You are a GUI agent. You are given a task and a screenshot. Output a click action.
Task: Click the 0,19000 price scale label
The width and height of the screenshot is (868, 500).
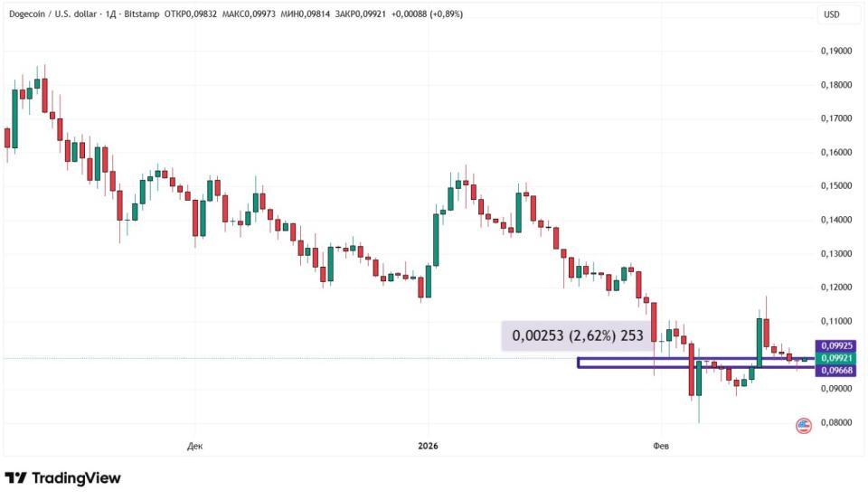[x=835, y=52]
